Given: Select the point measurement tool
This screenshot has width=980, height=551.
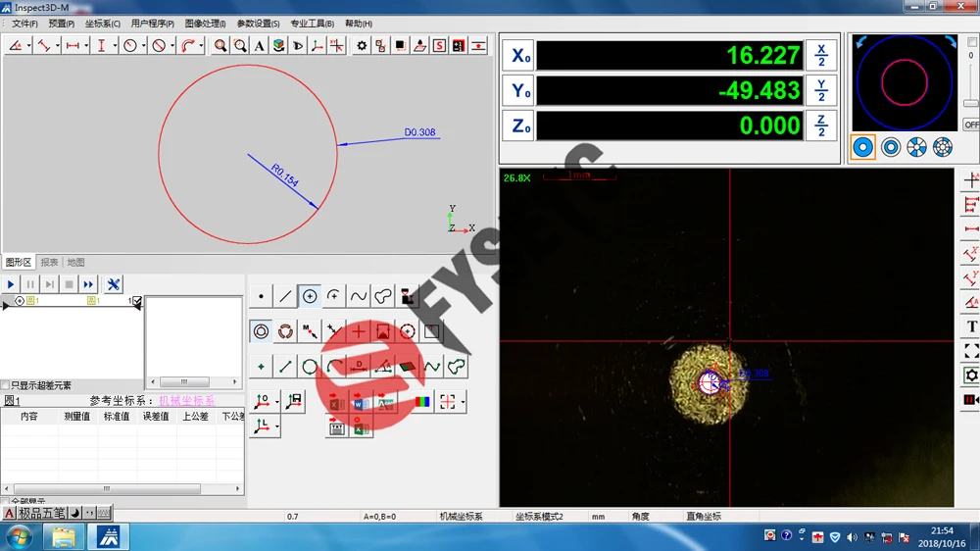Looking at the screenshot, I should [261, 296].
